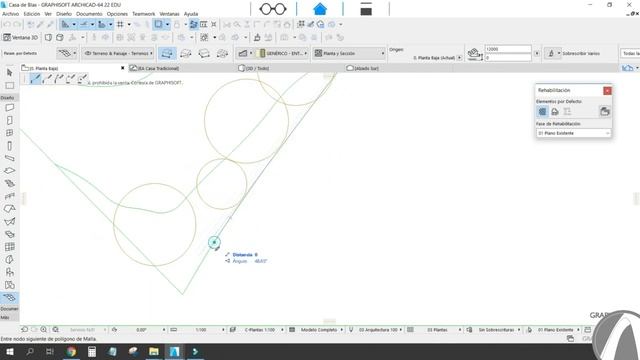Click the zoom-in magnifier in bottom bar
The height and width of the screenshot is (360, 640).
pyautogui.click(x=44, y=329)
